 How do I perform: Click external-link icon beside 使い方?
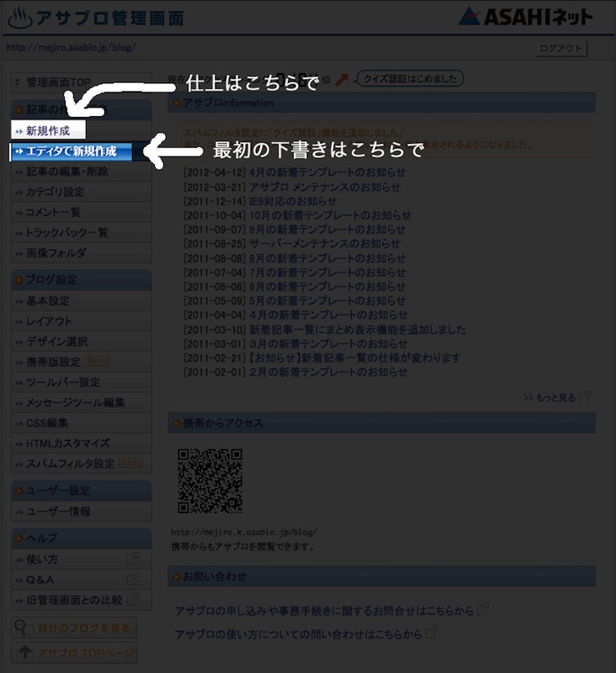click(133, 559)
